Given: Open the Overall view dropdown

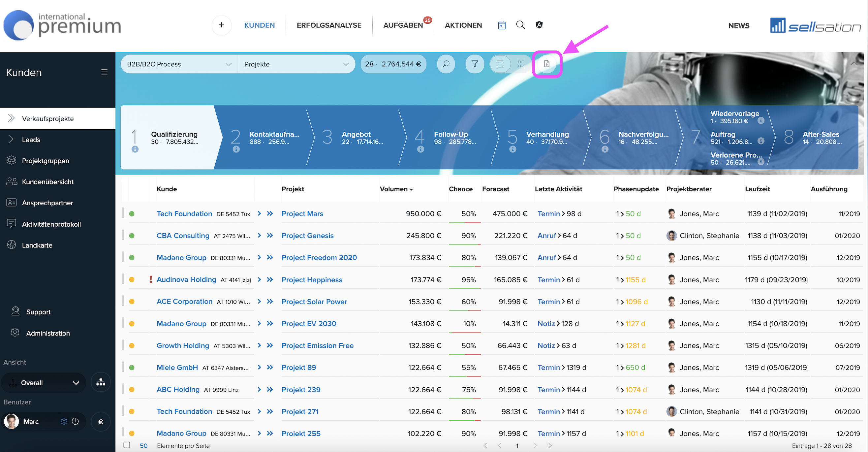Looking at the screenshot, I should (x=44, y=383).
